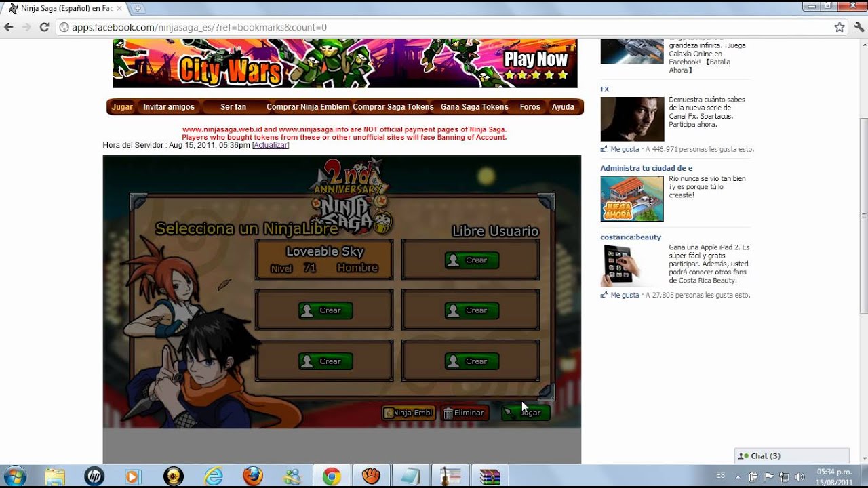The width and height of the screenshot is (868, 488).
Task: Launch the HP application in the taskbar
Action: coord(94,476)
